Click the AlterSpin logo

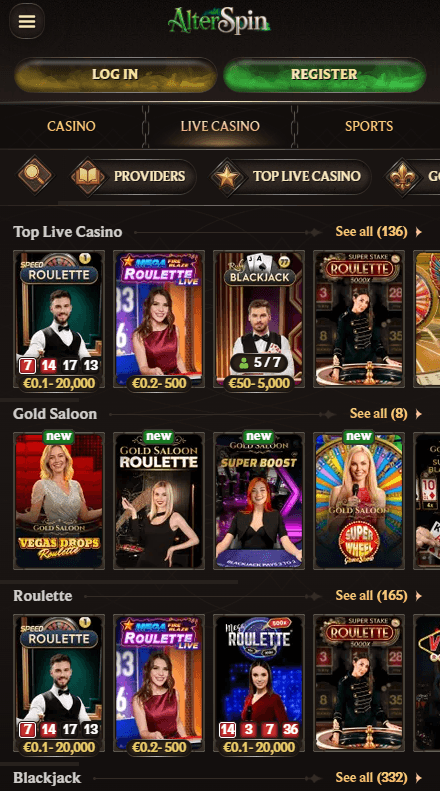tap(219, 21)
